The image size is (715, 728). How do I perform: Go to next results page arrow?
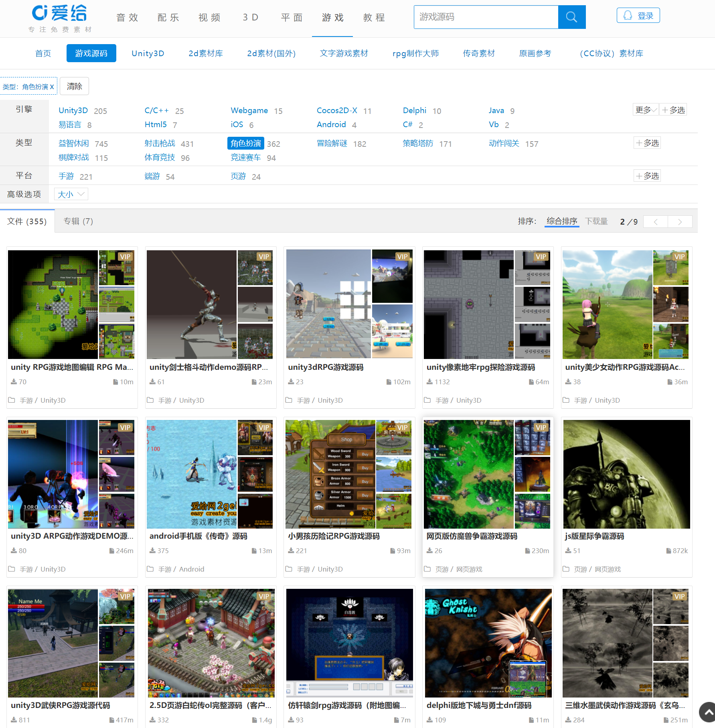tap(680, 221)
